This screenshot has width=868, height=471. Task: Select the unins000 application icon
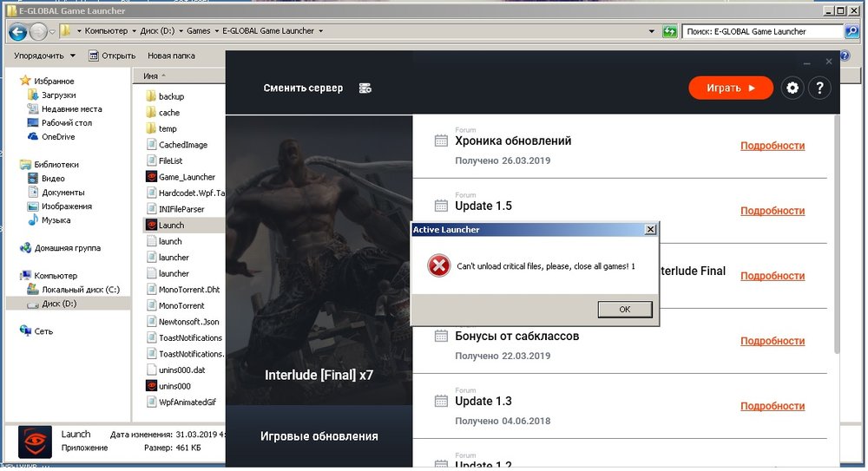point(150,386)
